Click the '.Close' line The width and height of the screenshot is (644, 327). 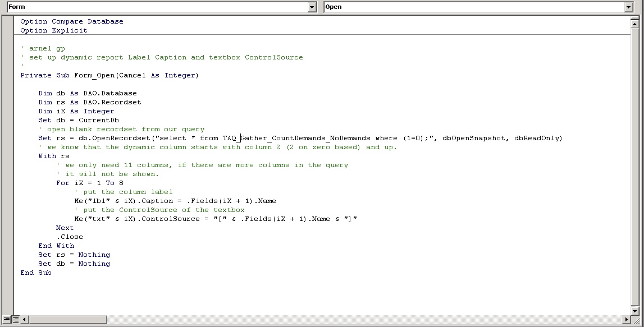(70, 237)
